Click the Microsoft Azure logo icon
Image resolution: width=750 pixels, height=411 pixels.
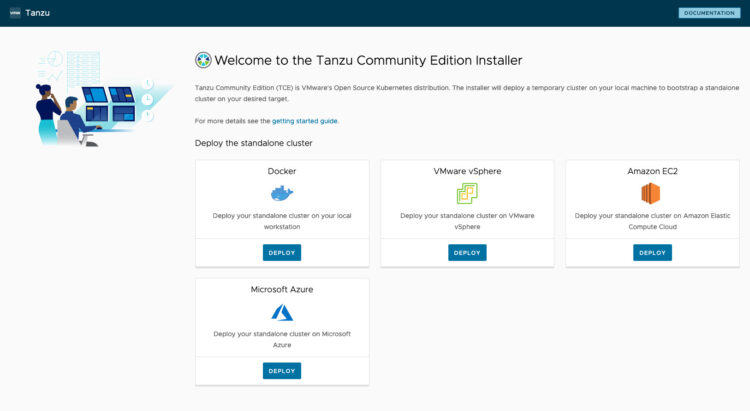pos(282,312)
